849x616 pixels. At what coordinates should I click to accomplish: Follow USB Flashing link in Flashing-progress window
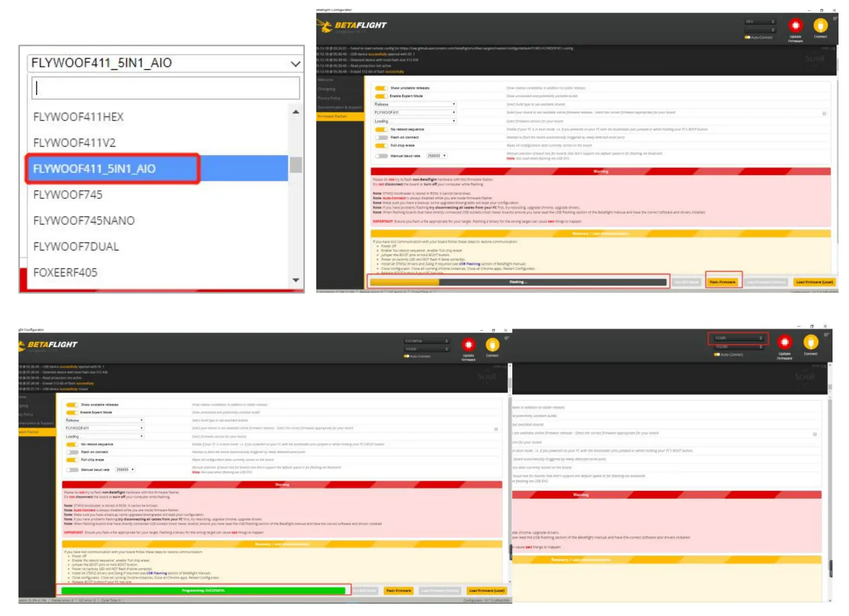click(x=469, y=264)
